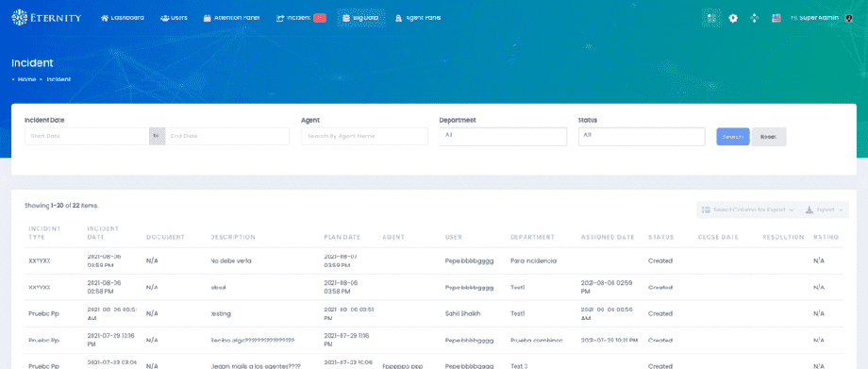Viewport: 868px width, 369px height.
Task: Focus the Start Date field
Action: pos(87,136)
